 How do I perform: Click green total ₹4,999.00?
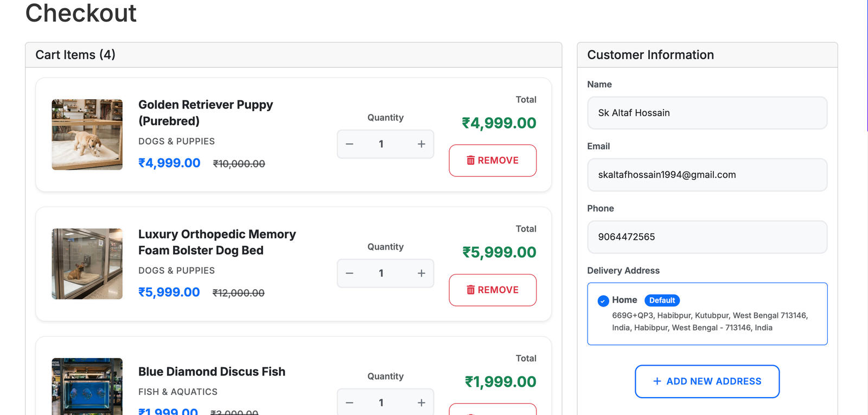coord(499,123)
